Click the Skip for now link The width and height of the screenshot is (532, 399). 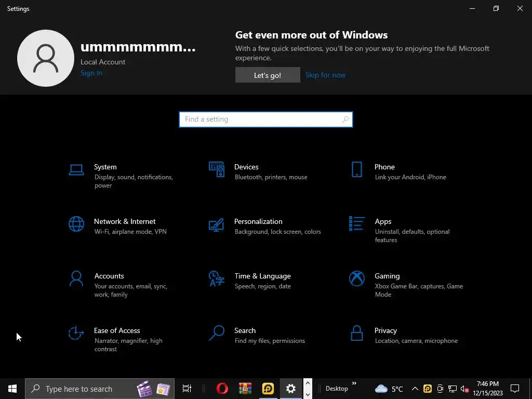[325, 75]
